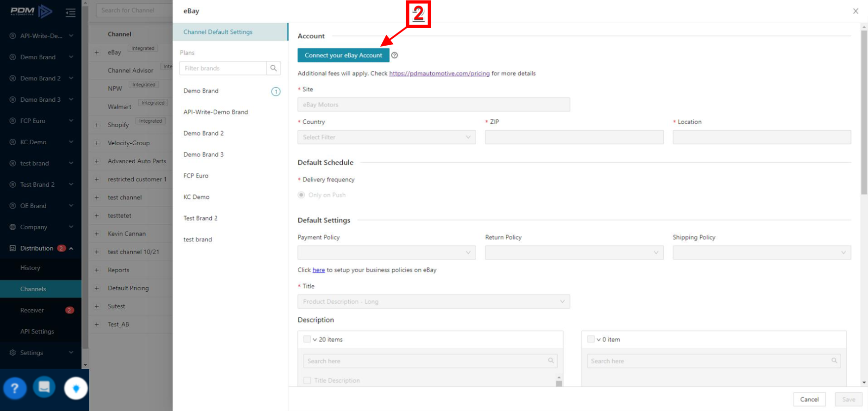
Task: Open Channels in the sidebar
Action: point(41,289)
